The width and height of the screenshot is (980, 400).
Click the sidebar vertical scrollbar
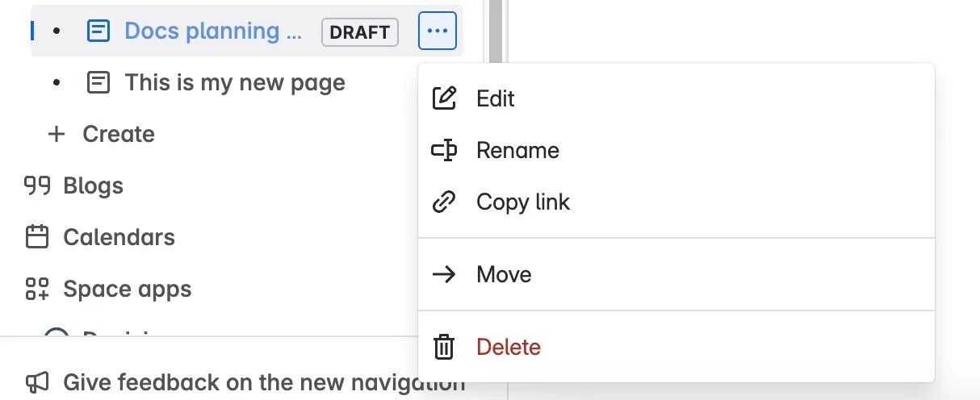(x=495, y=32)
